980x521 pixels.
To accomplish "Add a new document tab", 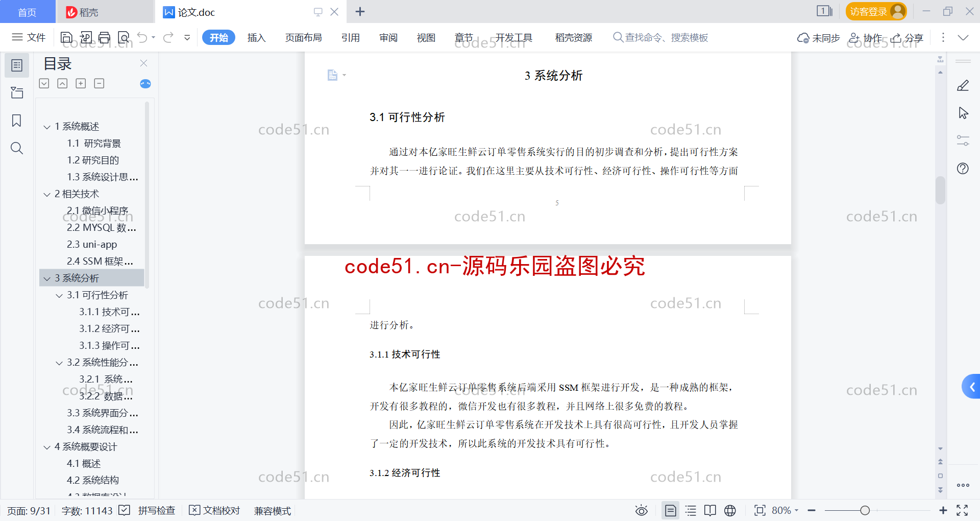I will click(360, 11).
